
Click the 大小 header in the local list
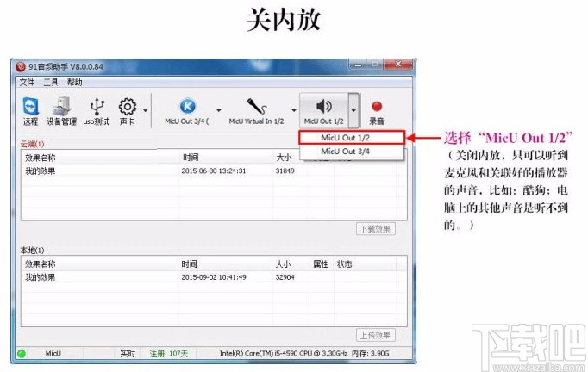291,264
